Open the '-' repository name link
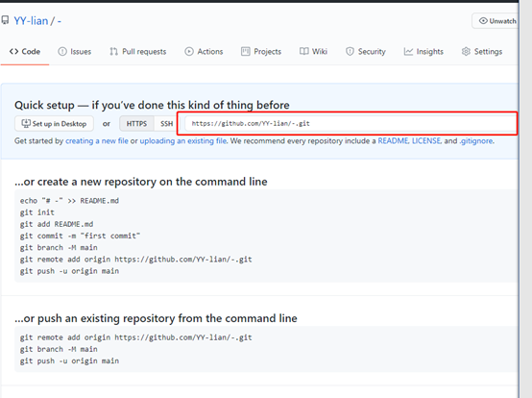 60,21
